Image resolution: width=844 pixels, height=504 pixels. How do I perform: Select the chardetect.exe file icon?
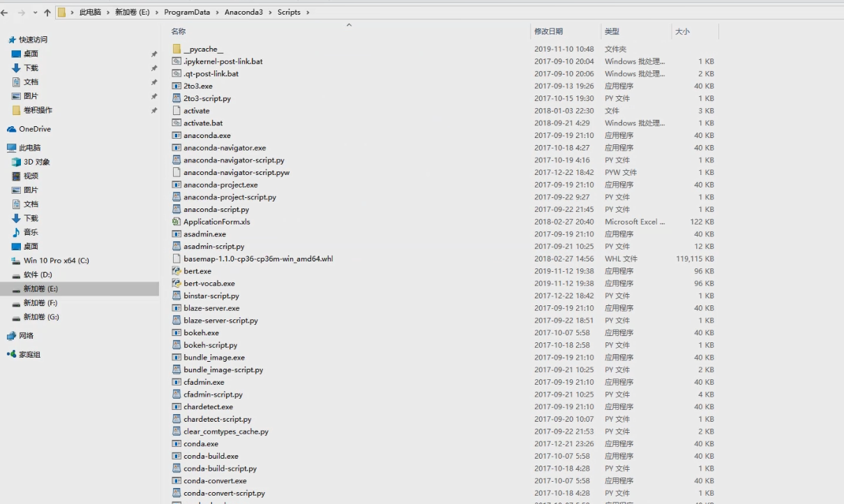176,406
